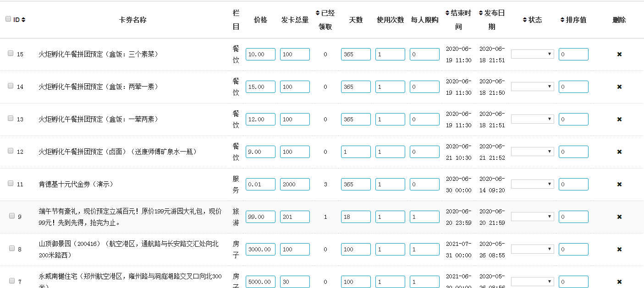The height and width of the screenshot is (288, 644).
Task: Delete coupon row with ID 15
Action: pyautogui.click(x=619, y=54)
